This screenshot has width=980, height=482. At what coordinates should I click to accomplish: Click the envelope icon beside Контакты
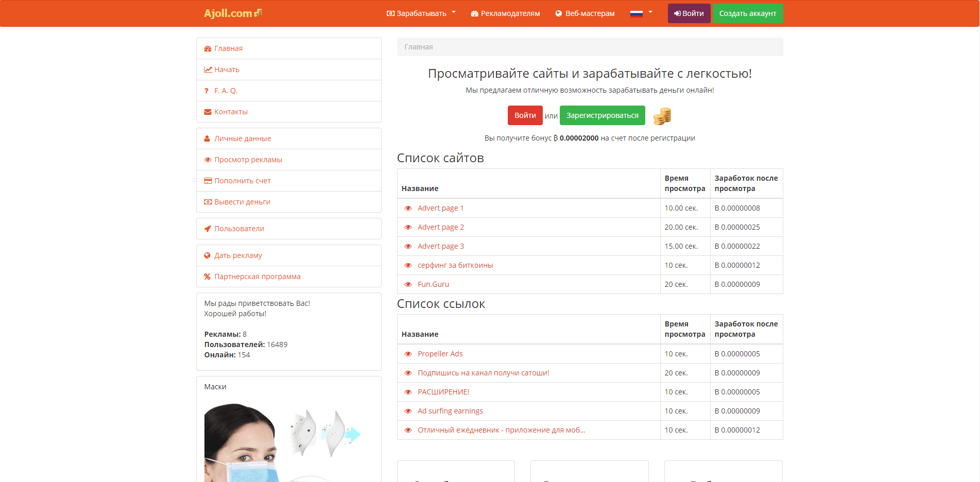(x=208, y=112)
